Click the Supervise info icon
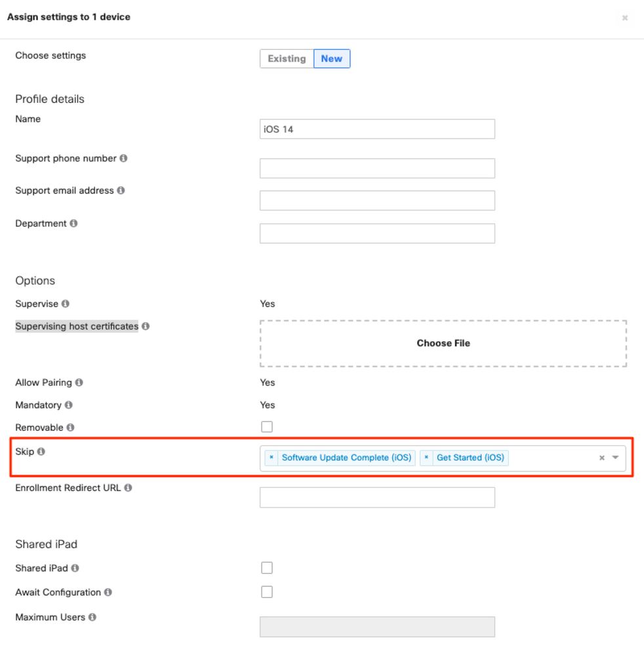644x655 pixels. pyautogui.click(x=66, y=304)
